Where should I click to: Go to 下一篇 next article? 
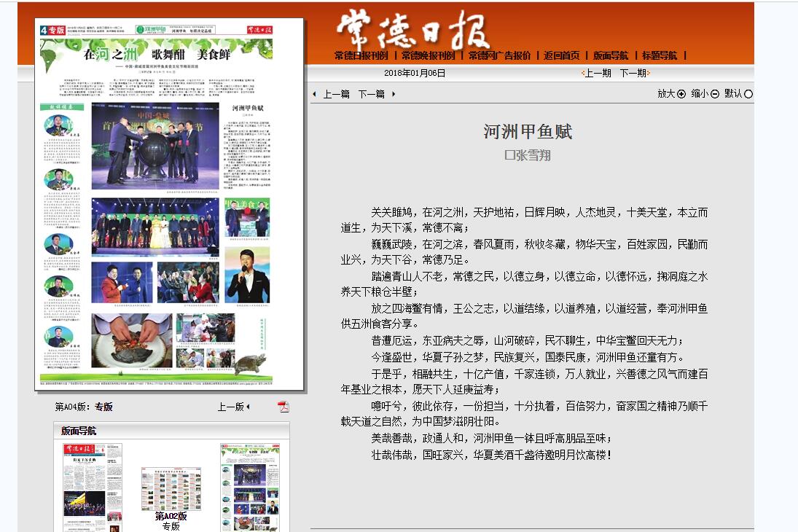click(372, 94)
